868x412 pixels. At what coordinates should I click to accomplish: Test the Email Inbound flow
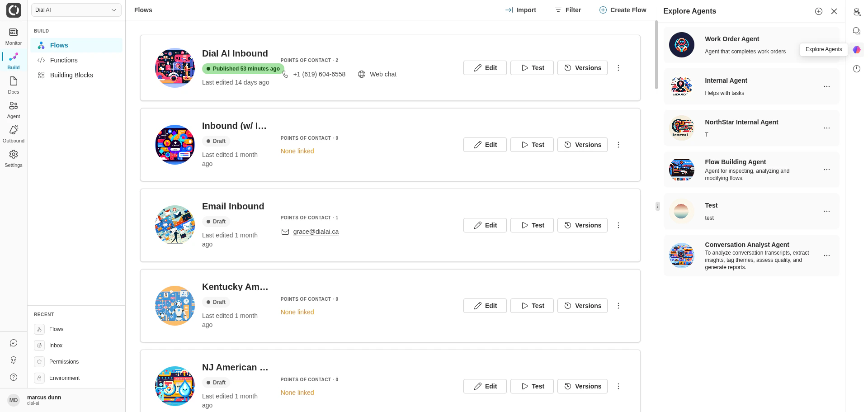pyautogui.click(x=532, y=225)
